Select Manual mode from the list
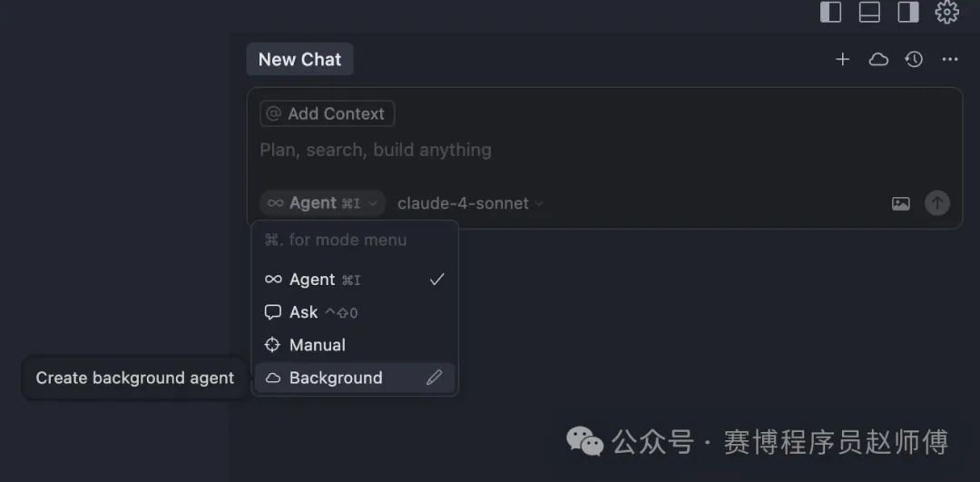980x482 pixels. [x=355, y=345]
